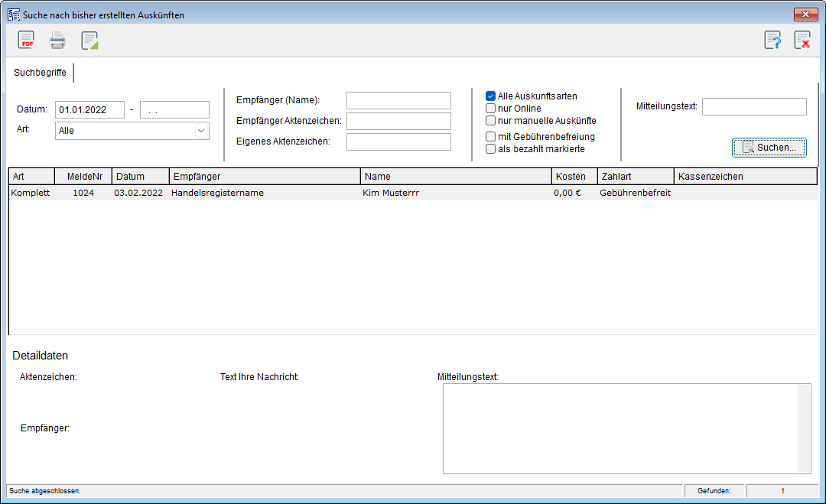Image resolution: width=826 pixels, height=504 pixels.
Task: Enable the nur Online checkbox
Action: pyautogui.click(x=491, y=109)
